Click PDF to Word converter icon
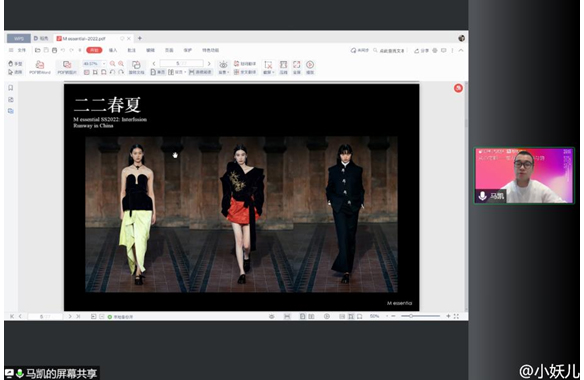This screenshot has height=380, width=584. point(40,67)
